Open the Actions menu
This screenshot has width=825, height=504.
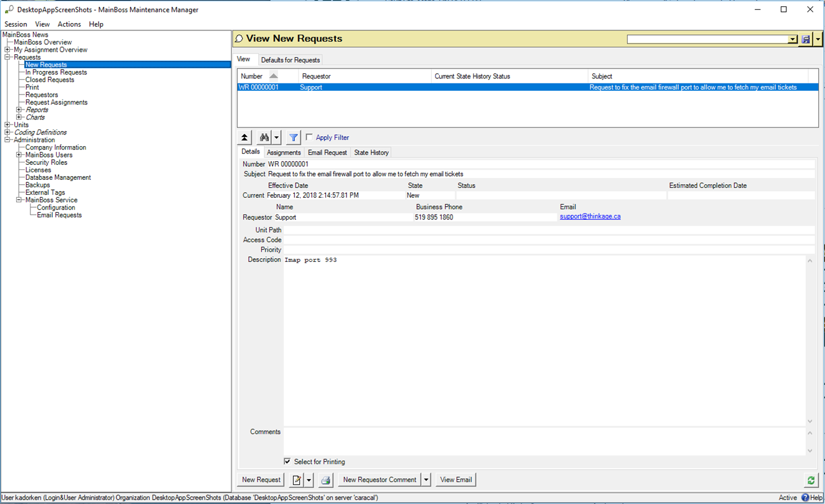pyautogui.click(x=69, y=24)
